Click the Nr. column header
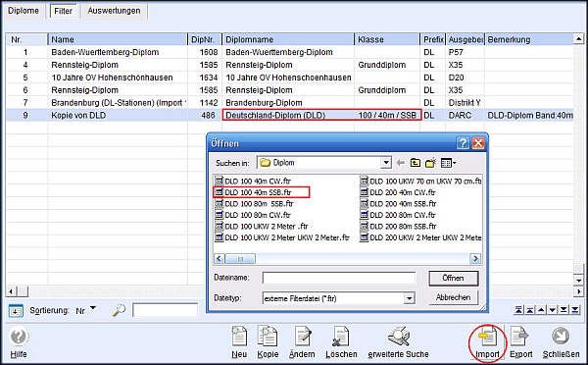588x365 pixels. tap(26, 39)
